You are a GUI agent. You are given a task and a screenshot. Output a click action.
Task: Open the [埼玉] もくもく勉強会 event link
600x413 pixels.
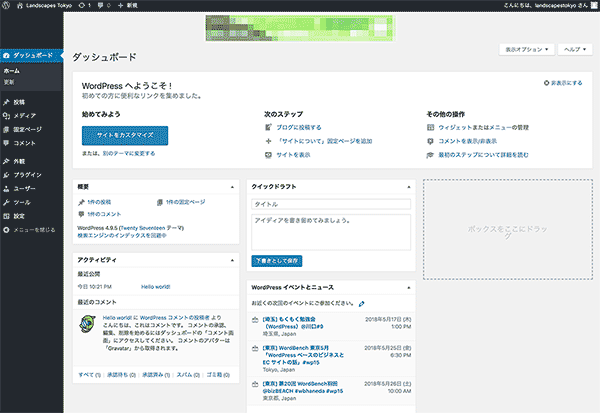tap(293, 323)
